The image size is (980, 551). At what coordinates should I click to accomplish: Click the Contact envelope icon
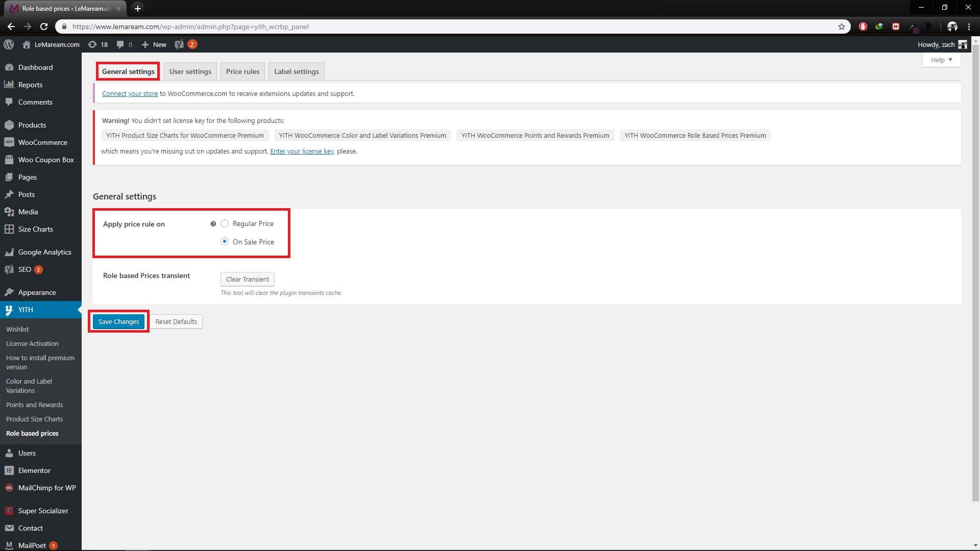9,528
